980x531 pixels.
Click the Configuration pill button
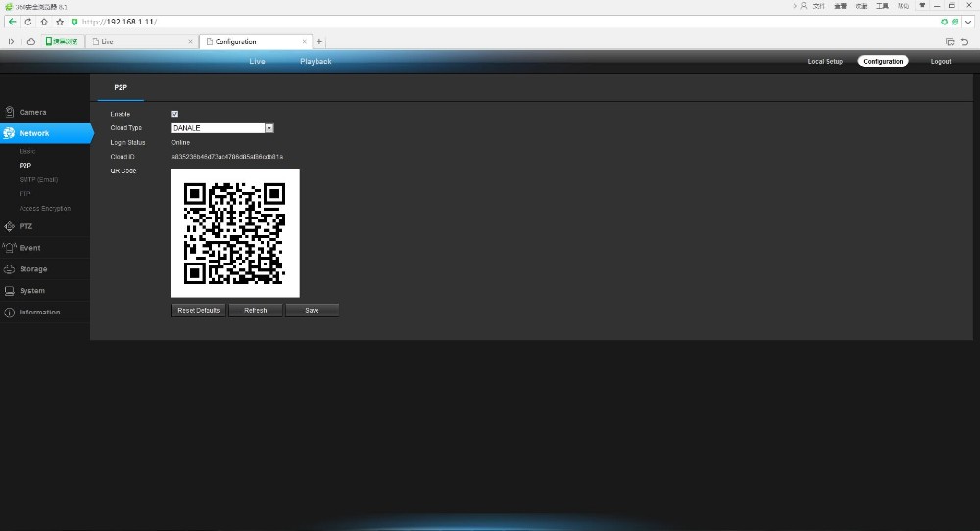pos(883,61)
